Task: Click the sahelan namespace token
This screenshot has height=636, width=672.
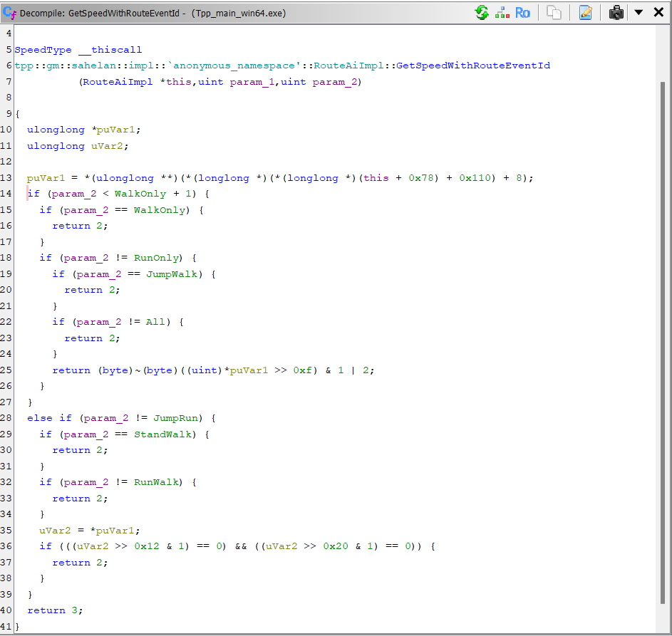Action: 94,66
